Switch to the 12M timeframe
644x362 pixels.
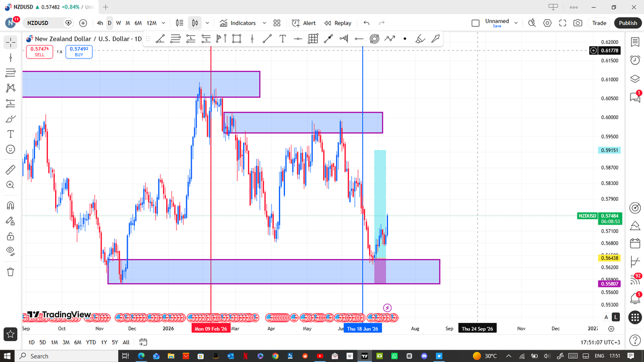(151, 23)
